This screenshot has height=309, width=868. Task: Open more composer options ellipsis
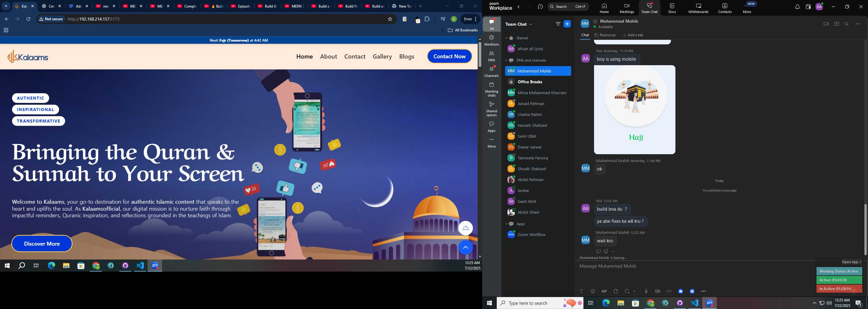coord(703,291)
